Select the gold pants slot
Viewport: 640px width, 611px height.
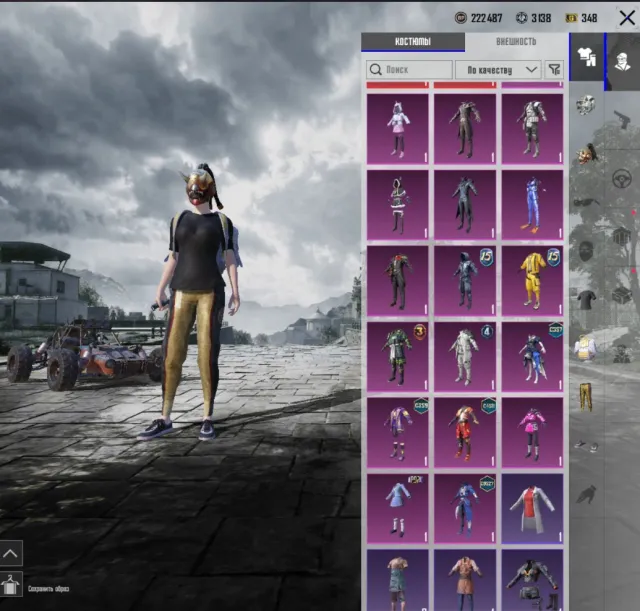(x=586, y=397)
